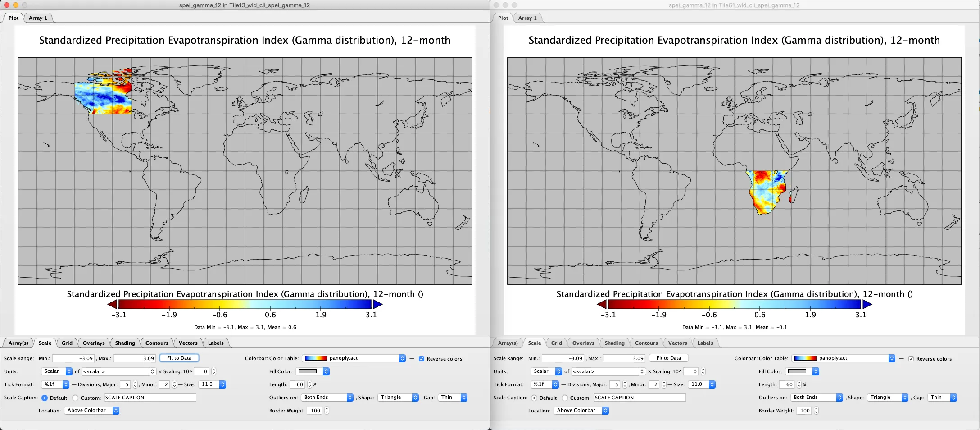Open the Color Table dropdown in Tile61 window
Screen dimensions: 980x430
(844, 358)
